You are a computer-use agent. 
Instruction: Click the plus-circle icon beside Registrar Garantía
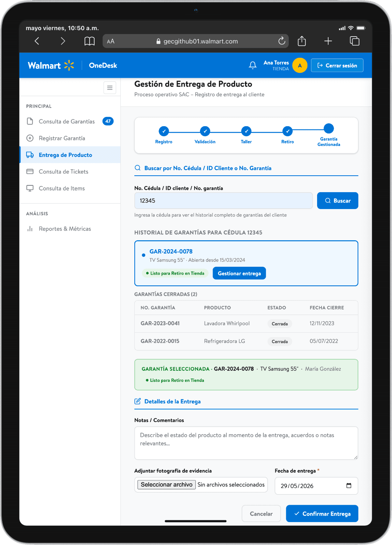click(x=30, y=138)
